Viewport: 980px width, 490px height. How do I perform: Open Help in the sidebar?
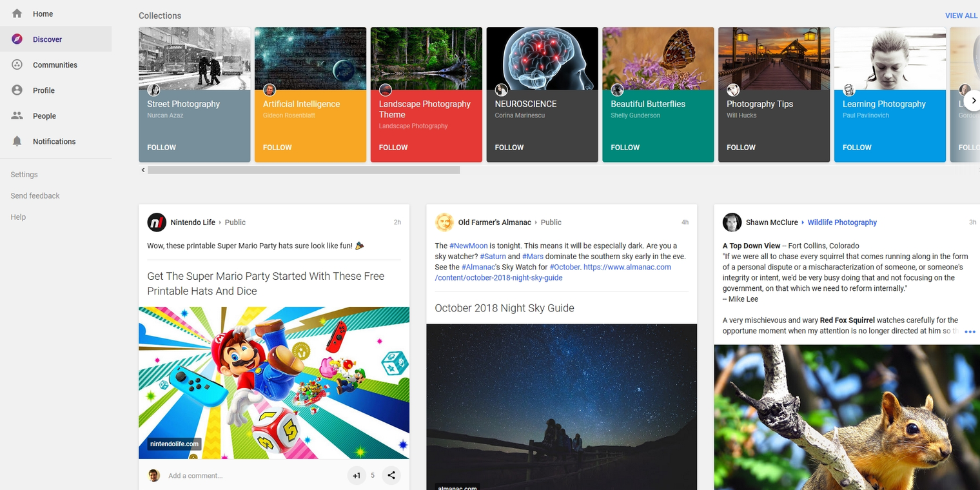[x=18, y=217]
